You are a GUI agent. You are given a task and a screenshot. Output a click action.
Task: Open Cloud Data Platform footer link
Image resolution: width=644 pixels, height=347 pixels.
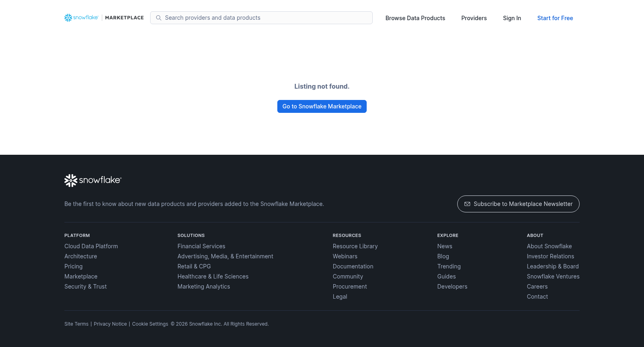(x=91, y=246)
